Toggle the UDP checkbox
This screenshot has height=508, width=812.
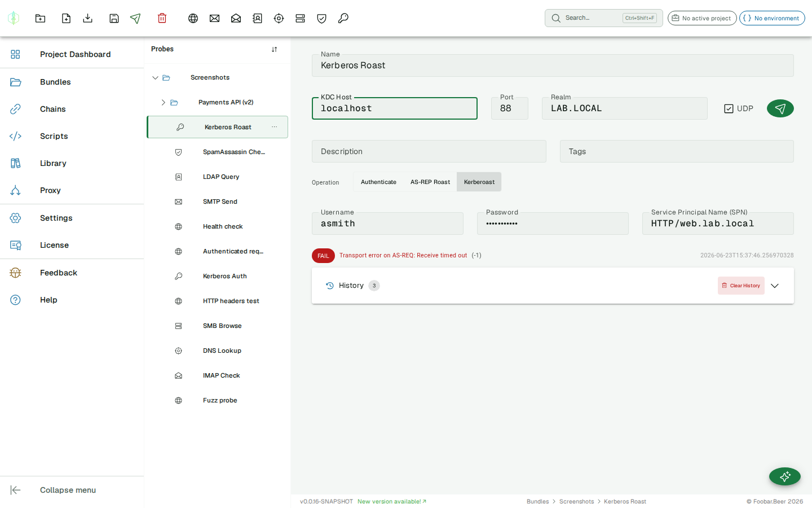[x=729, y=108]
